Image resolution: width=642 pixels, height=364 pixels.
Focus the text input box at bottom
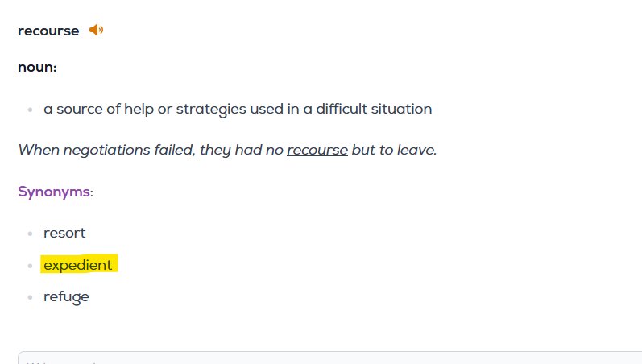click(329, 358)
